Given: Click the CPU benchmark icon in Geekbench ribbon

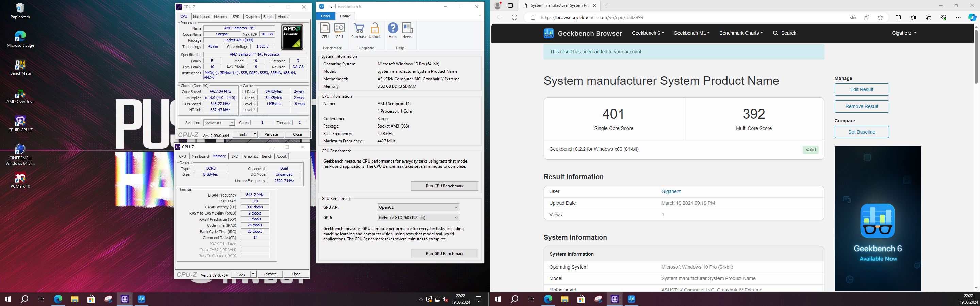Looking at the screenshot, I should (325, 31).
